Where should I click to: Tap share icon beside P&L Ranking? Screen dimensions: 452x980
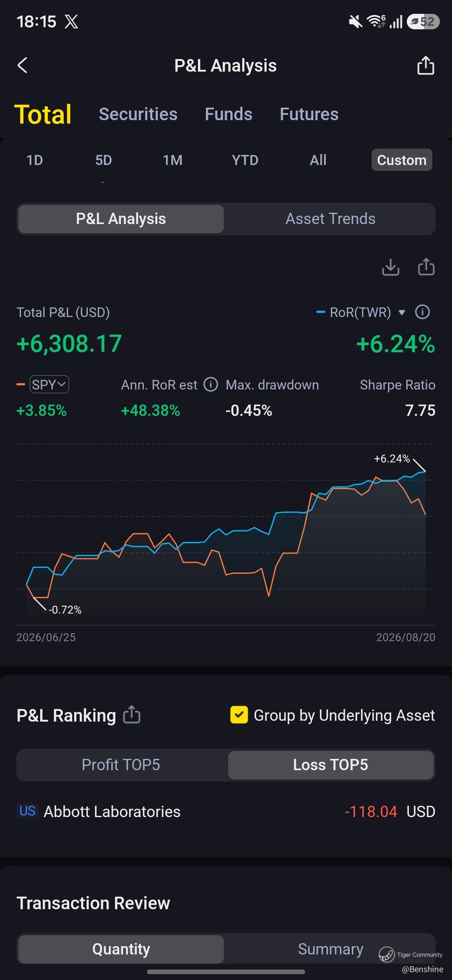click(131, 715)
